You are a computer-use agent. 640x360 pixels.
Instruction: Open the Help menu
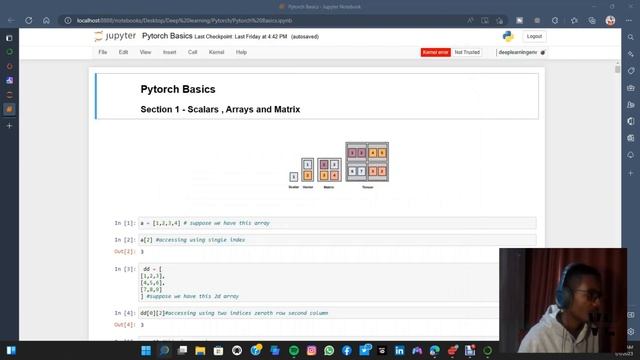coord(241,52)
